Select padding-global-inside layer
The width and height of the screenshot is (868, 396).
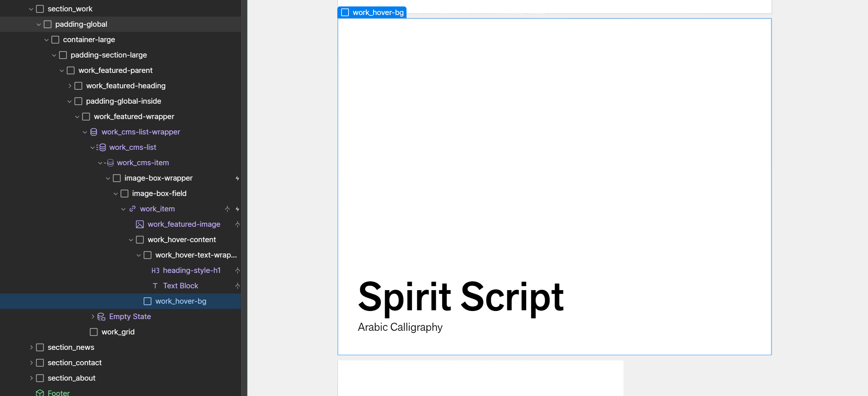pos(123,101)
